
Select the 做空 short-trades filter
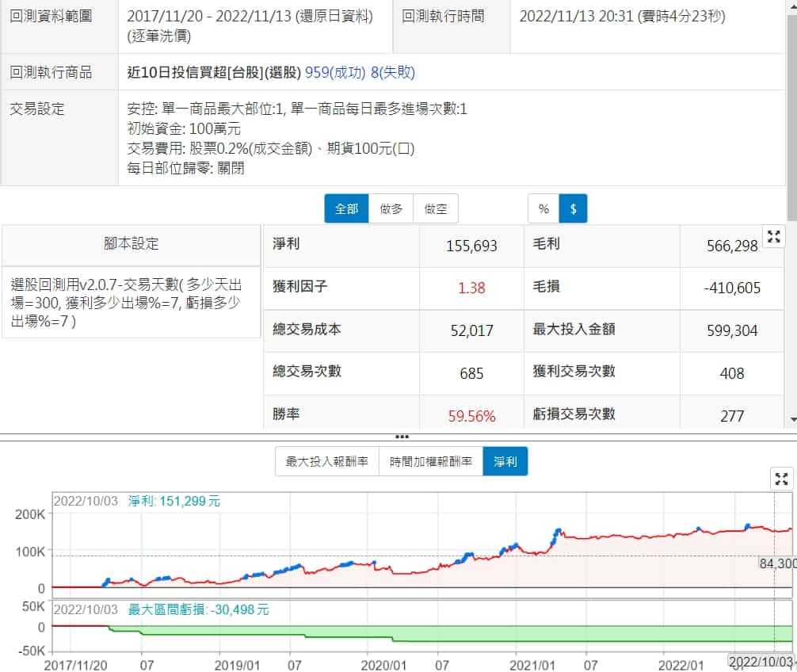[436, 209]
